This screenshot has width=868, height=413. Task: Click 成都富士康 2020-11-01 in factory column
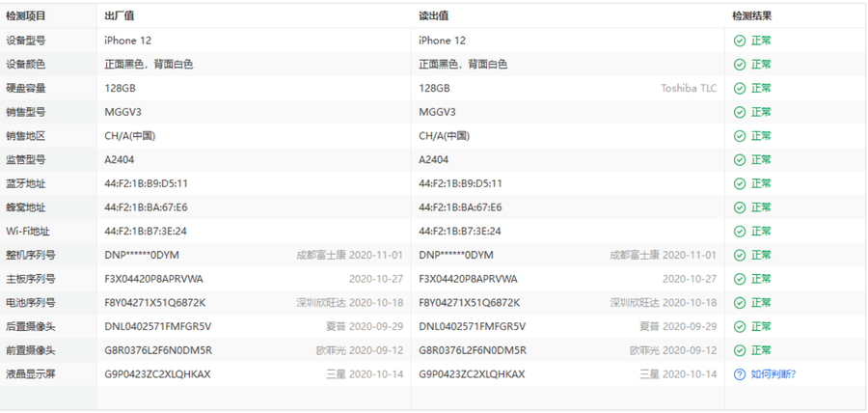tap(349, 255)
